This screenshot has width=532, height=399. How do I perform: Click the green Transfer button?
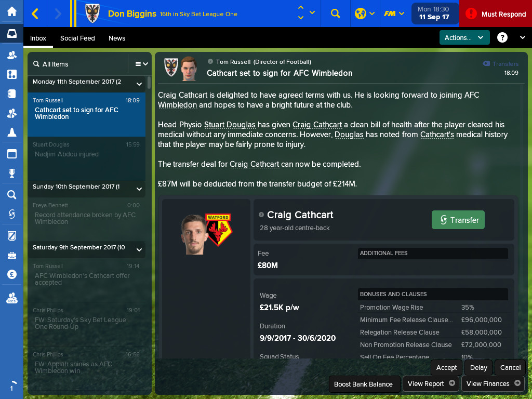click(x=458, y=220)
